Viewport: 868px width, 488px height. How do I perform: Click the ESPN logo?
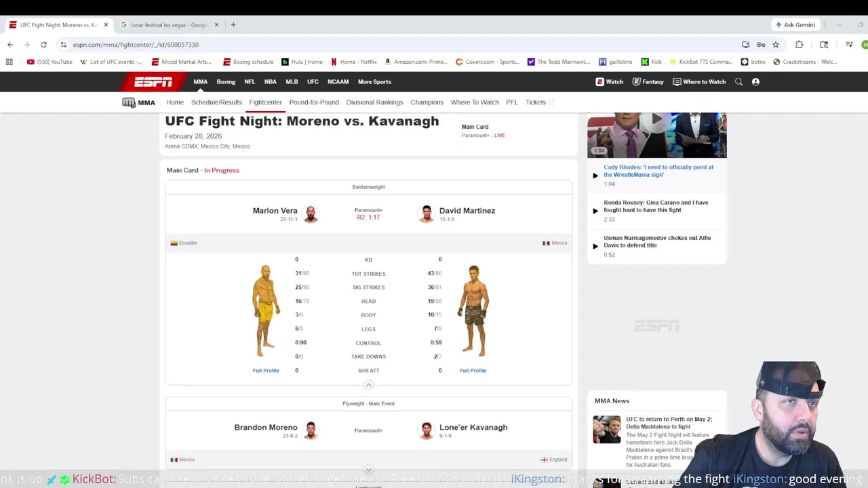(x=153, y=81)
